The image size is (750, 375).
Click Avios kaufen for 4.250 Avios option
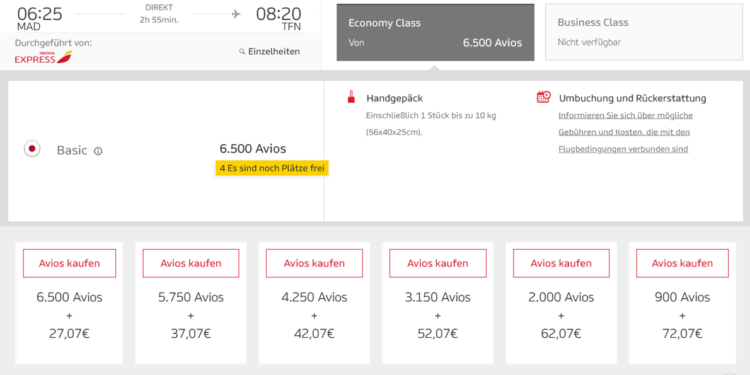point(314,263)
